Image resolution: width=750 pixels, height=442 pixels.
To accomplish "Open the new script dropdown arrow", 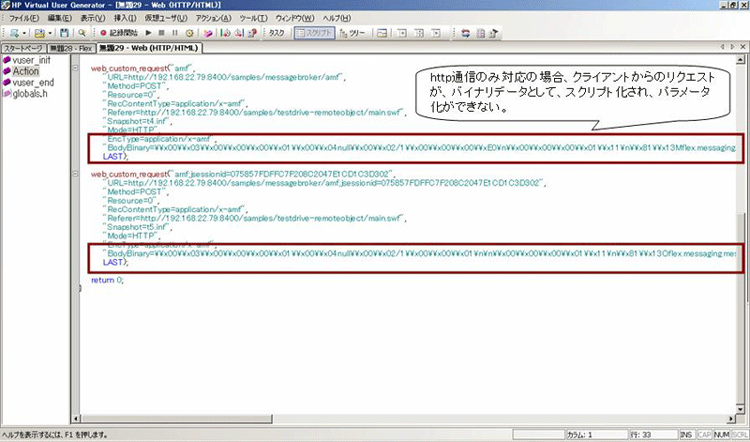I will tap(23, 33).
